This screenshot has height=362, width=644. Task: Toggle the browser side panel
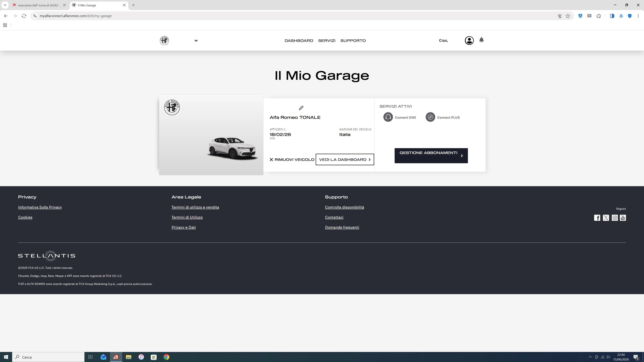pos(612,16)
